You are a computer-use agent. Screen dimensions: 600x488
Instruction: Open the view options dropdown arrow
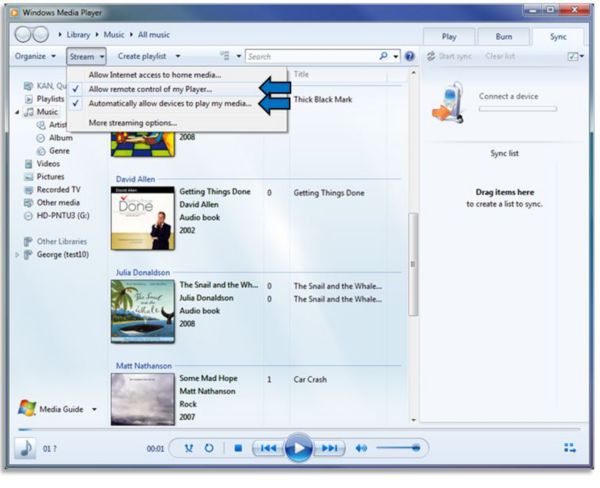click(238, 56)
